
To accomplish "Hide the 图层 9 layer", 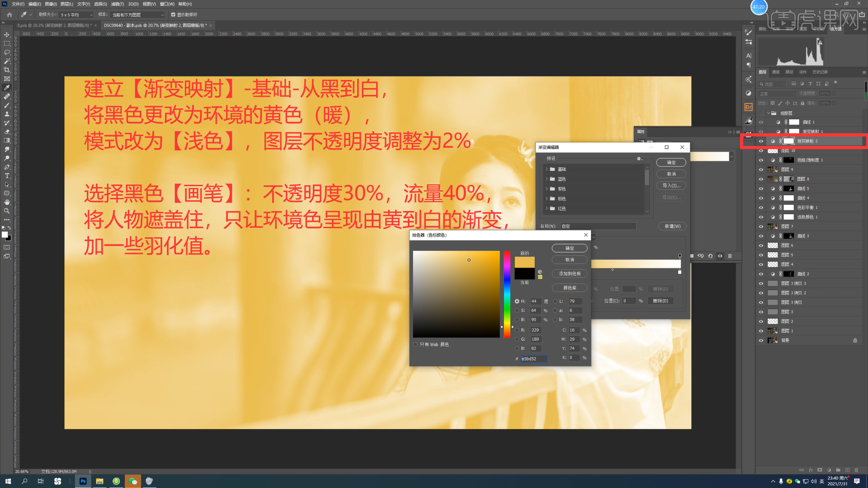I will coord(761,170).
